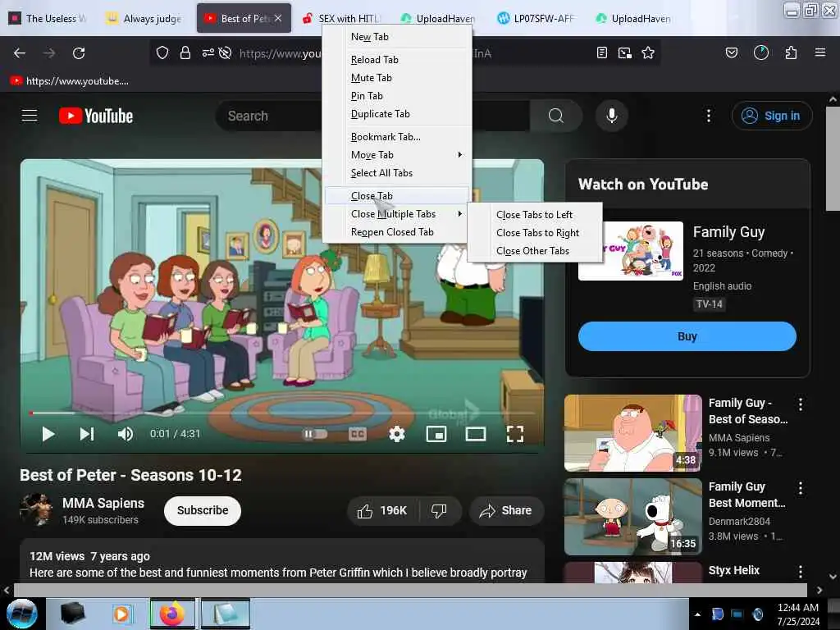Open the Firefox application menu
840x630 pixels.
pyautogui.click(x=820, y=52)
